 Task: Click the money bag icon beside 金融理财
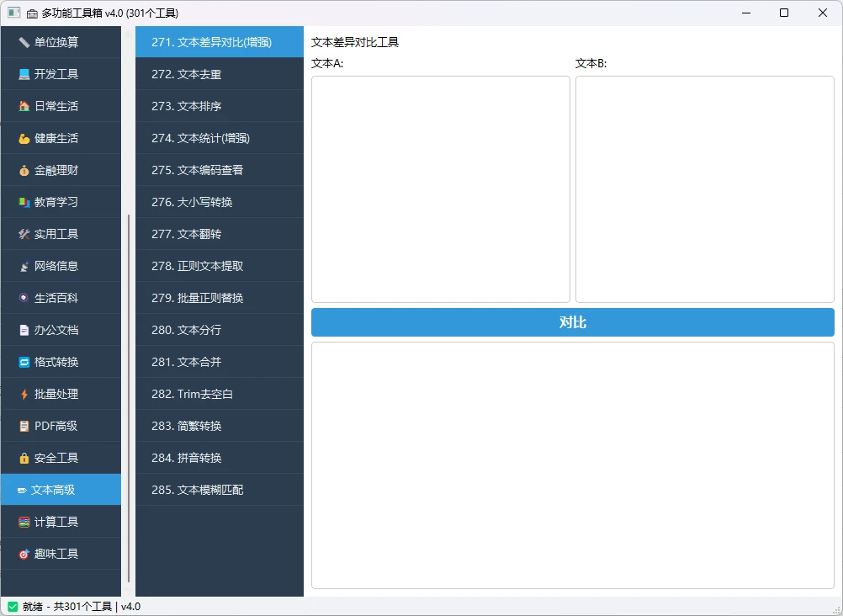point(24,170)
